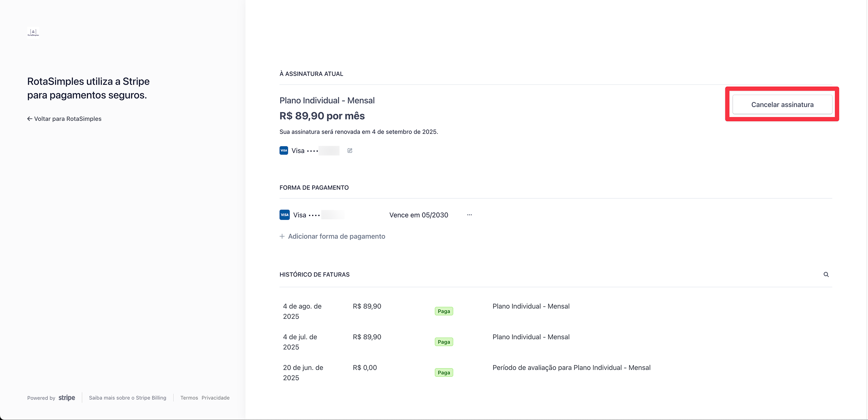This screenshot has height=420, width=868.
Task: Open Saiba mais sobre o Stripe Billing
Action: coord(127,398)
